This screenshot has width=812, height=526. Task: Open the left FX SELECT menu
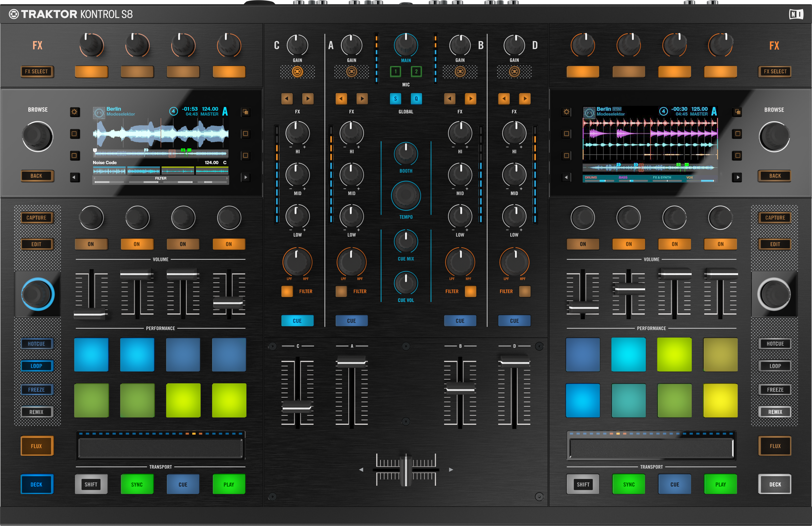[x=36, y=71]
